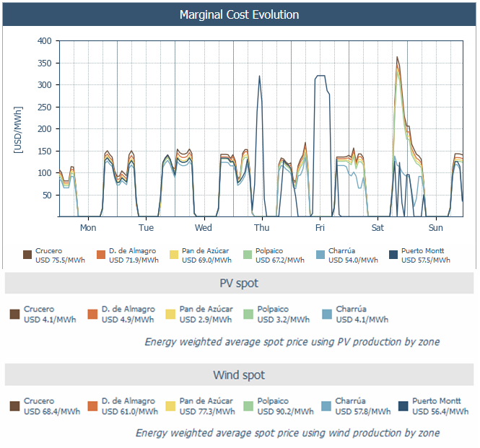Viewport: 480px width, 448px height.
Task: Click Pan de Azúcar swatch under PV spot
Action: [170, 314]
